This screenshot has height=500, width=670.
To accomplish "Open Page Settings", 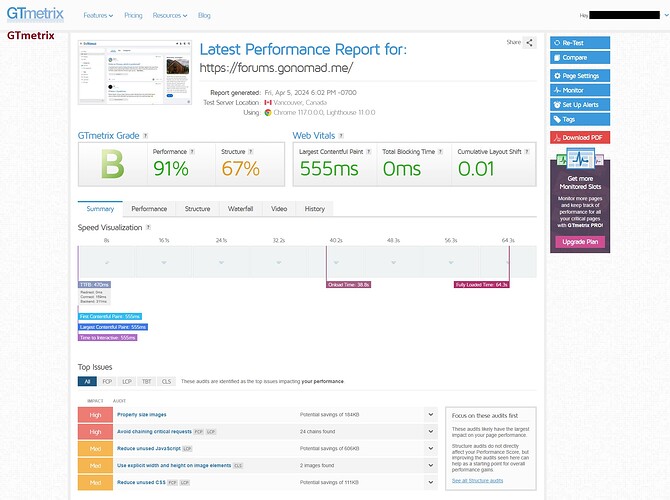I will [580, 76].
